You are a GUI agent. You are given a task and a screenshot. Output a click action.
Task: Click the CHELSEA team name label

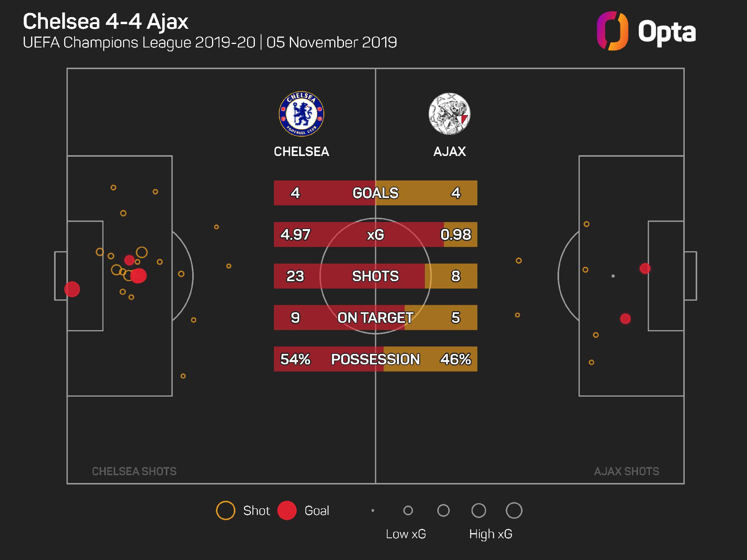click(x=302, y=151)
